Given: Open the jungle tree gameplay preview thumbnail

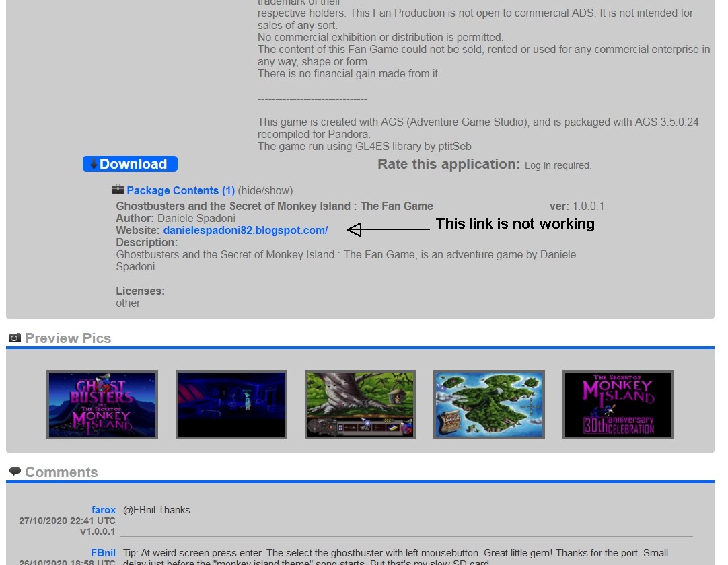Looking at the screenshot, I should 360,404.
